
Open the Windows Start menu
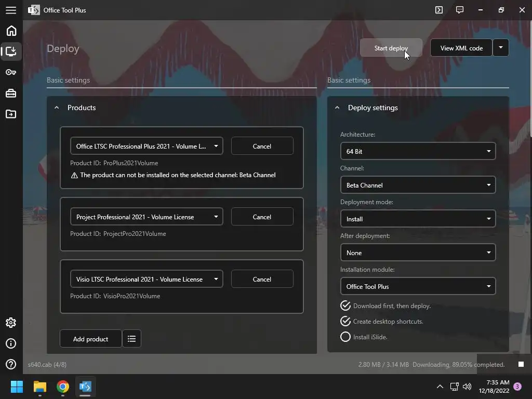pyautogui.click(x=17, y=387)
